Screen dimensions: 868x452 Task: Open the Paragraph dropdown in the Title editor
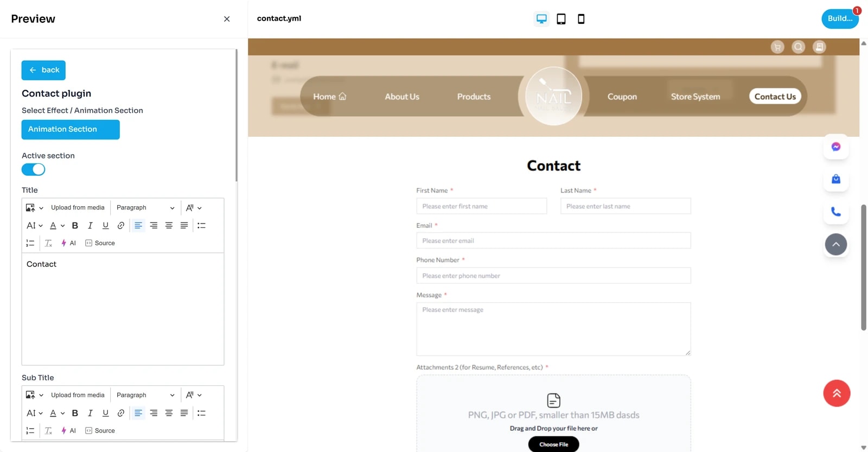145,208
